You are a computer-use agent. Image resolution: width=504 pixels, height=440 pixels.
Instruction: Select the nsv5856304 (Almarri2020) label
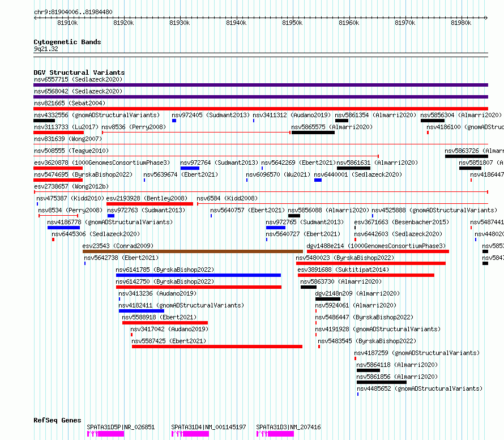pyautogui.click(x=461, y=115)
